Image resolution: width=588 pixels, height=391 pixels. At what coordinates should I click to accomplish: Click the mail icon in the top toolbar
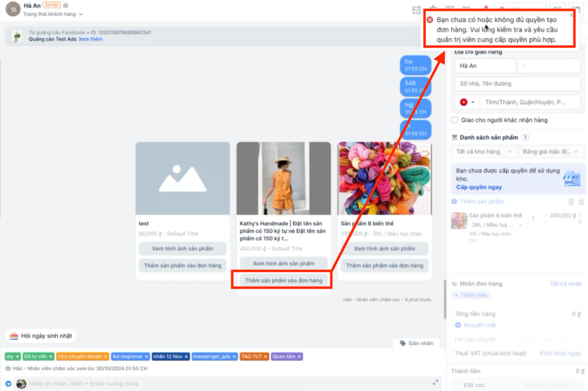coord(416,10)
